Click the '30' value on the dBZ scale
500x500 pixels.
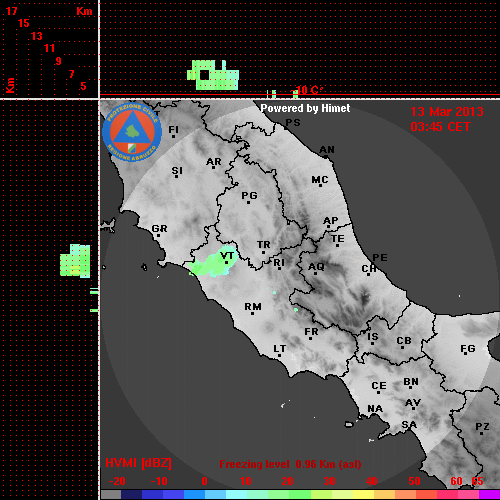click(329, 481)
